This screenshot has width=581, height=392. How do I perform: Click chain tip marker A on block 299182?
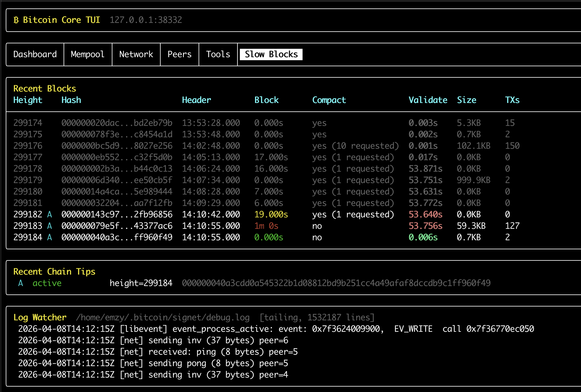(50, 214)
